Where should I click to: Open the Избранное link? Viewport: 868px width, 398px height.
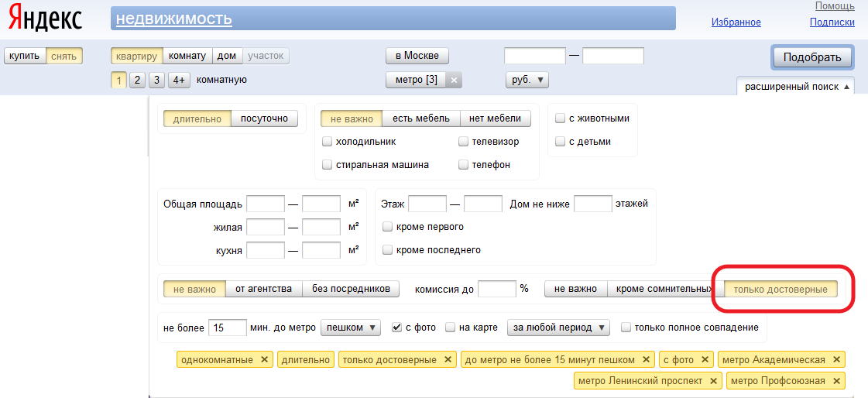coord(736,22)
